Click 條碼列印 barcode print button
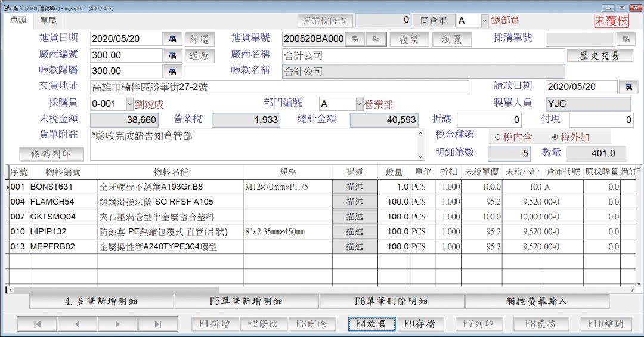The width and height of the screenshot is (644, 337). point(51,154)
